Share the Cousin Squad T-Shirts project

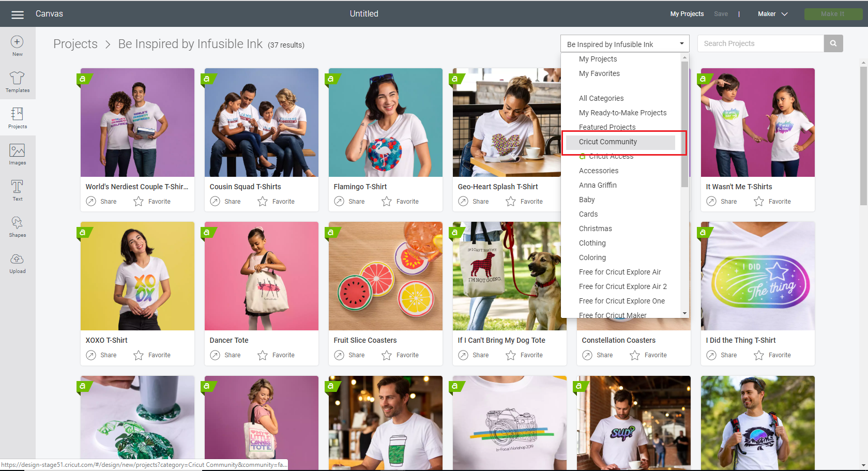click(x=225, y=202)
